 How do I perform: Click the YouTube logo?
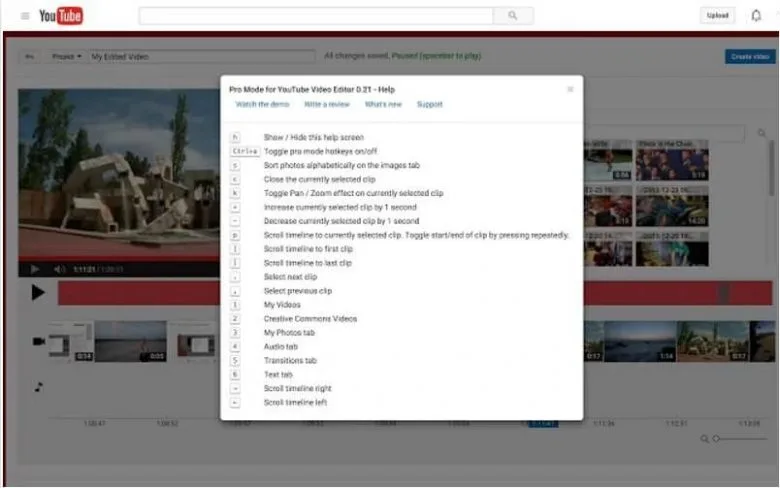[x=61, y=16]
